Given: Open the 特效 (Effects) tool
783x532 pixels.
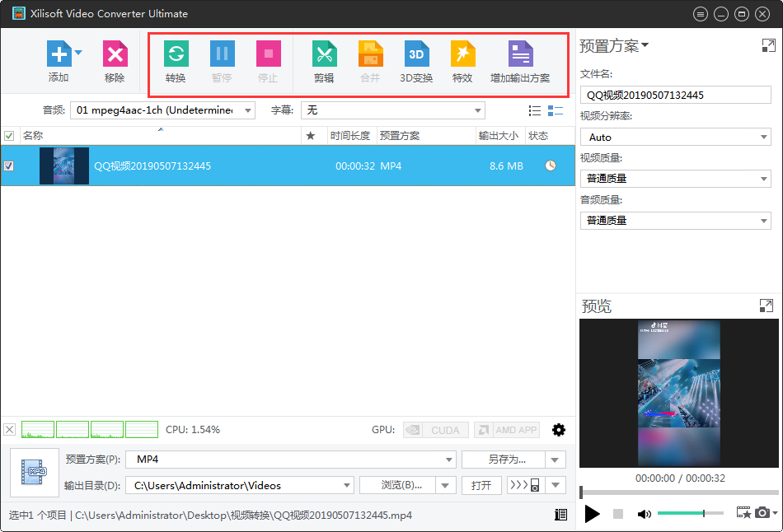Looking at the screenshot, I should pos(462,54).
